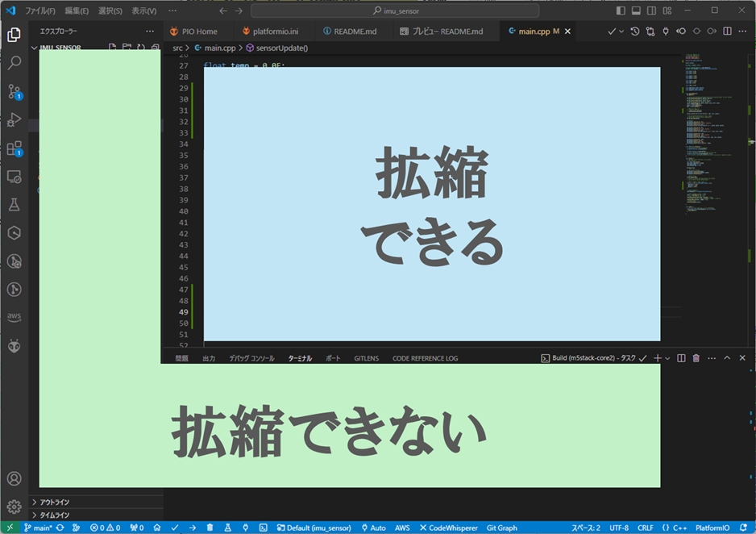Viewport: 756px width, 534px height.
Task: Split the editor to the right
Action: (x=727, y=31)
